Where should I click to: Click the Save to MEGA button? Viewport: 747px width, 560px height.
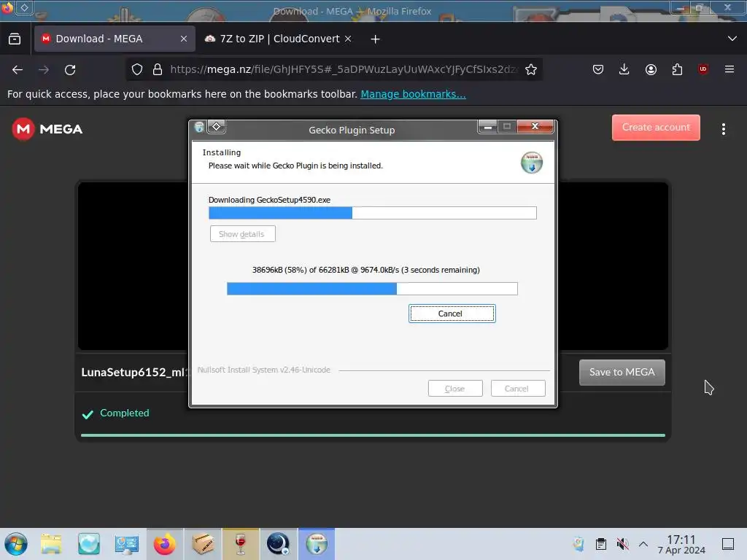pyautogui.click(x=622, y=373)
